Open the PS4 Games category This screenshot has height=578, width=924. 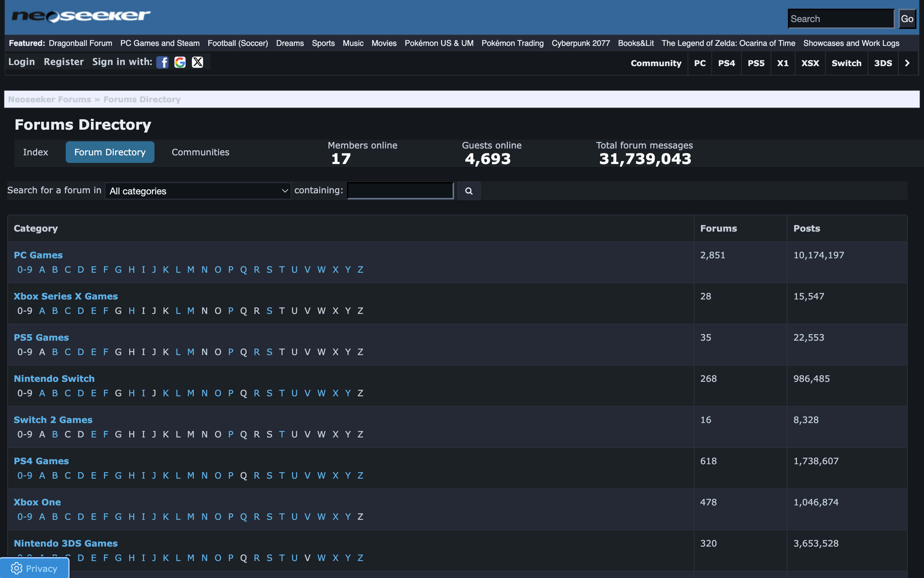tap(41, 461)
